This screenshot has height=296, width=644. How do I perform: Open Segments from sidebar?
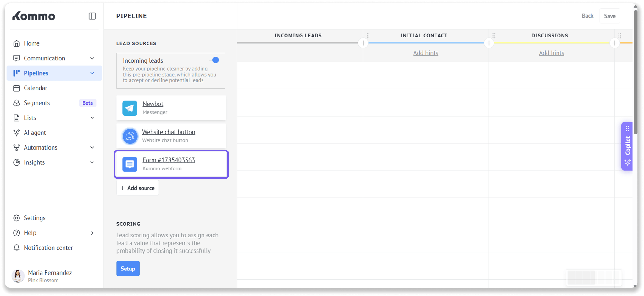tap(54, 103)
